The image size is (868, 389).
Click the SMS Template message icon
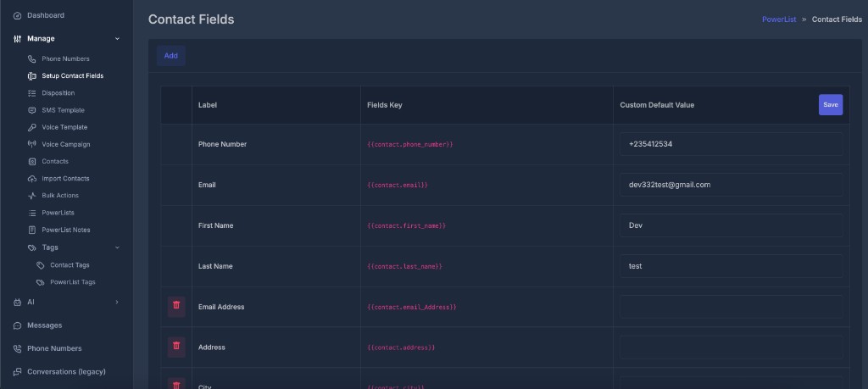point(31,110)
